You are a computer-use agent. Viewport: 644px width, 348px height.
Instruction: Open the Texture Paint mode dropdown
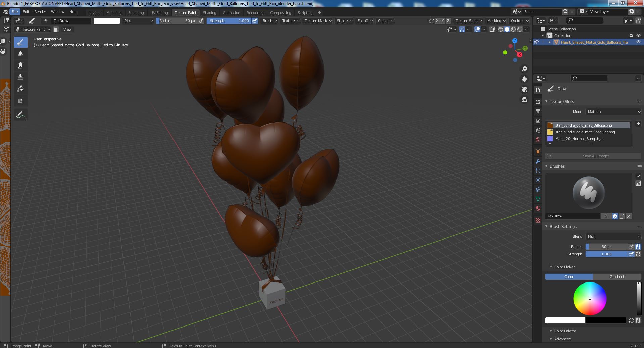pyautogui.click(x=33, y=29)
